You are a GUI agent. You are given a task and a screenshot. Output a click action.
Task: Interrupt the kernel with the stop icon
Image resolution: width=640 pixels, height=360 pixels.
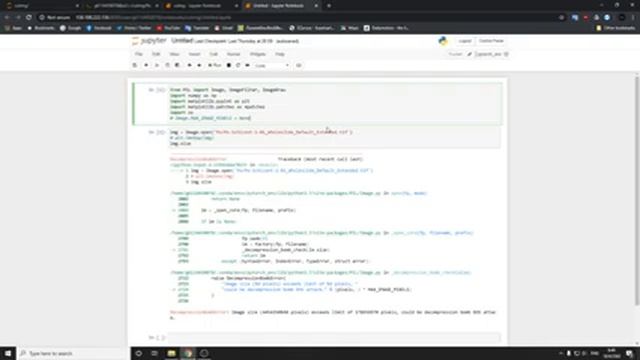[x=229, y=65]
